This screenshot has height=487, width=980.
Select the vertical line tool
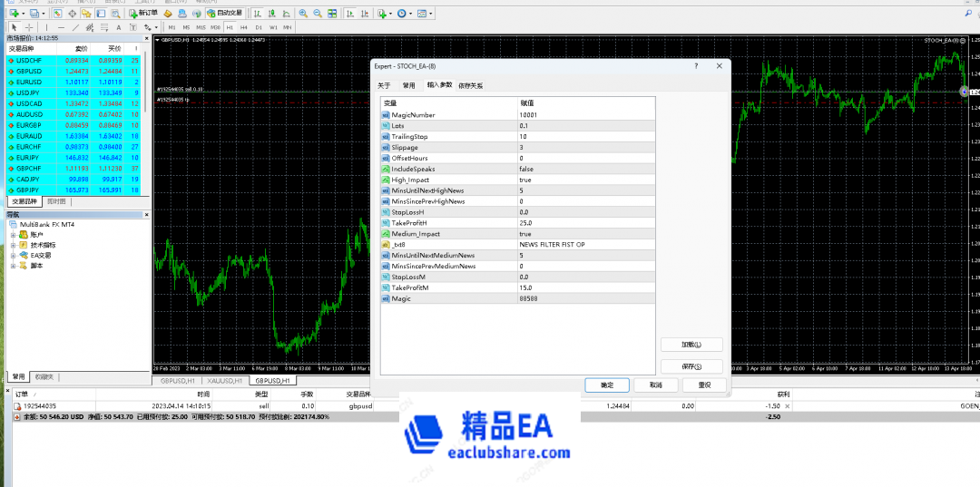[x=46, y=27]
